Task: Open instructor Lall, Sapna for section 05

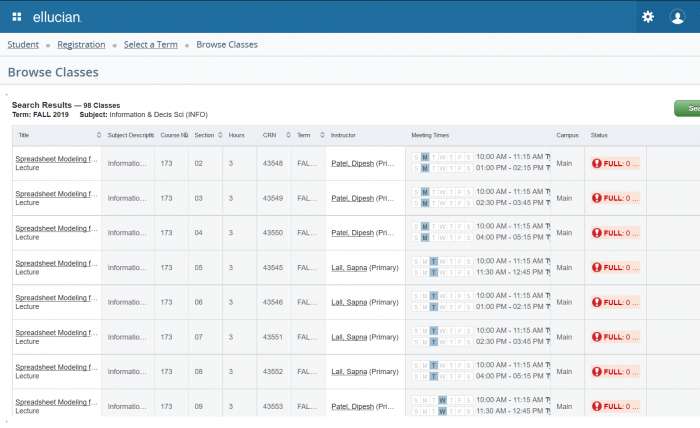Action: [x=349, y=267]
